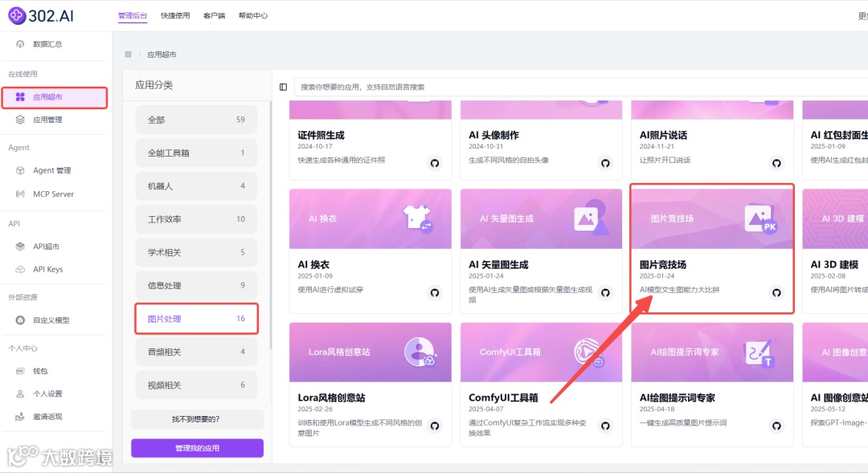Open GitHub link for ComfyUI工具箱
This screenshot has width=868, height=473.
pos(605,426)
